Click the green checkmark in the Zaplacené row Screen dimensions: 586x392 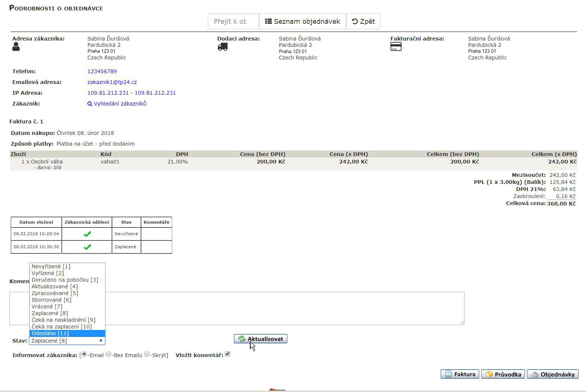87,247
